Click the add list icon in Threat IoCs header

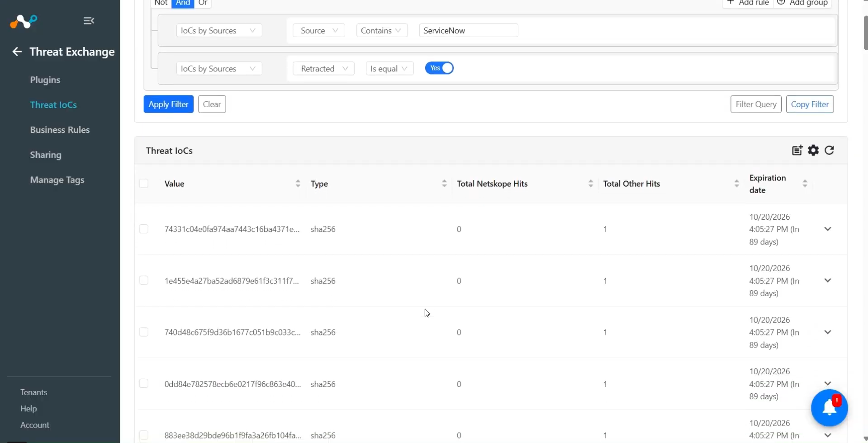(797, 151)
